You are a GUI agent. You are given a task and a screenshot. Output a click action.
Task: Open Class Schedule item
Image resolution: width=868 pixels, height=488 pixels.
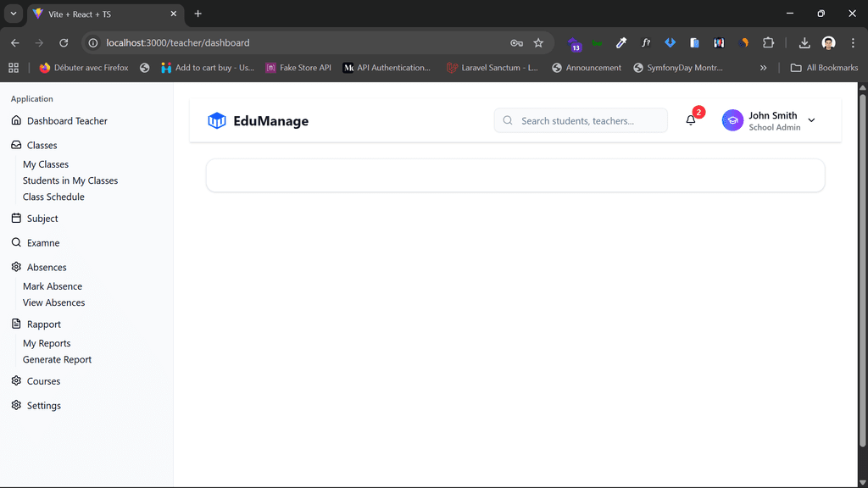[x=53, y=197]
